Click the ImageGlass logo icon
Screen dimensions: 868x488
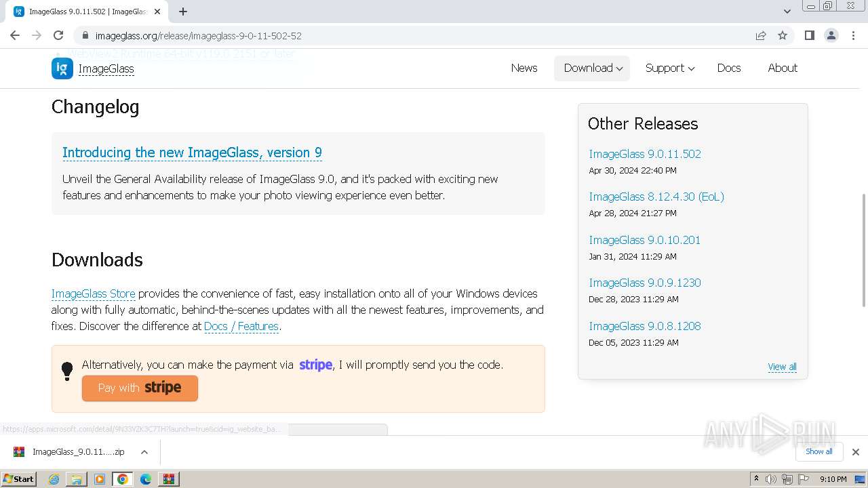62,68
